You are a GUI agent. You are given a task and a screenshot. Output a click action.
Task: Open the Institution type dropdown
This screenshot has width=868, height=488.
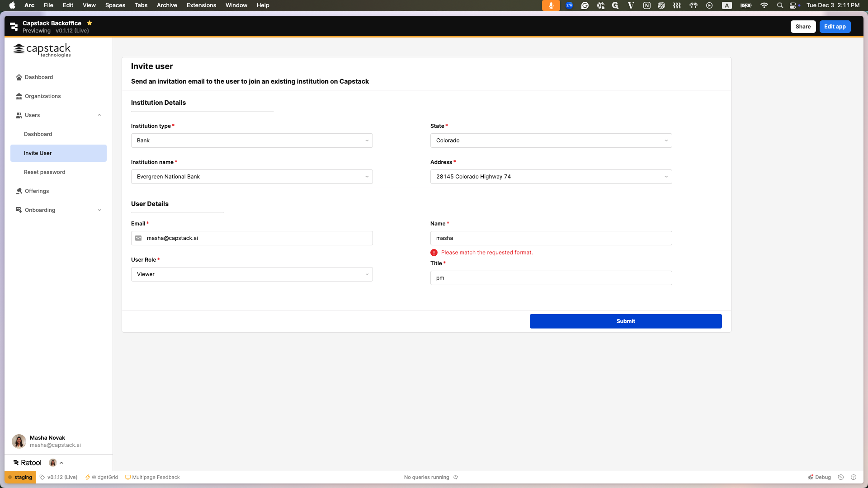(x=252, y=141)
